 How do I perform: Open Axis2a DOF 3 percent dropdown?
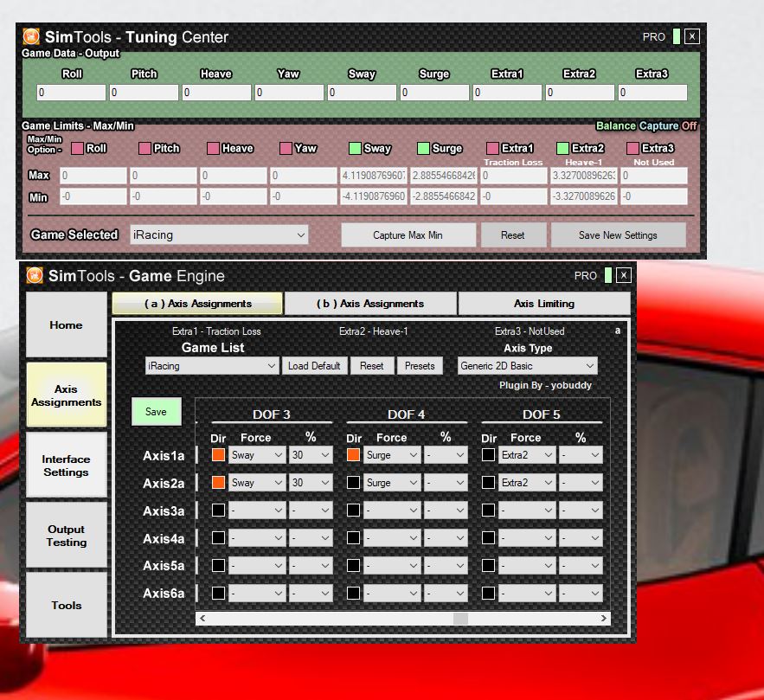(x=311, y=483)
